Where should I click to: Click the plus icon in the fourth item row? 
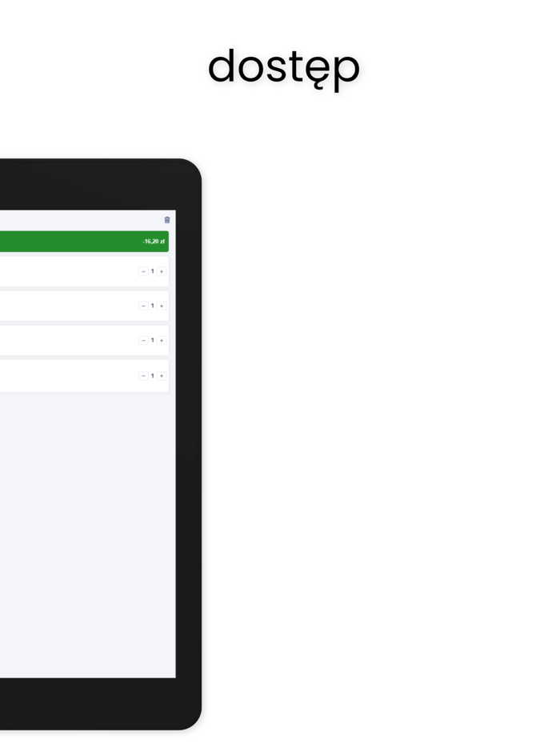162,376
